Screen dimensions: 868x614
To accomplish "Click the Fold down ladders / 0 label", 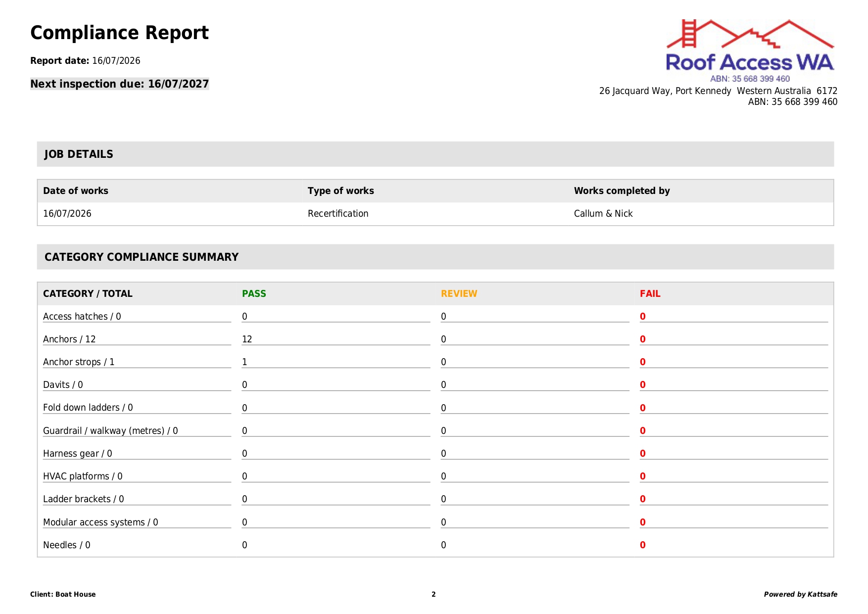I will [x=88, y=407].
